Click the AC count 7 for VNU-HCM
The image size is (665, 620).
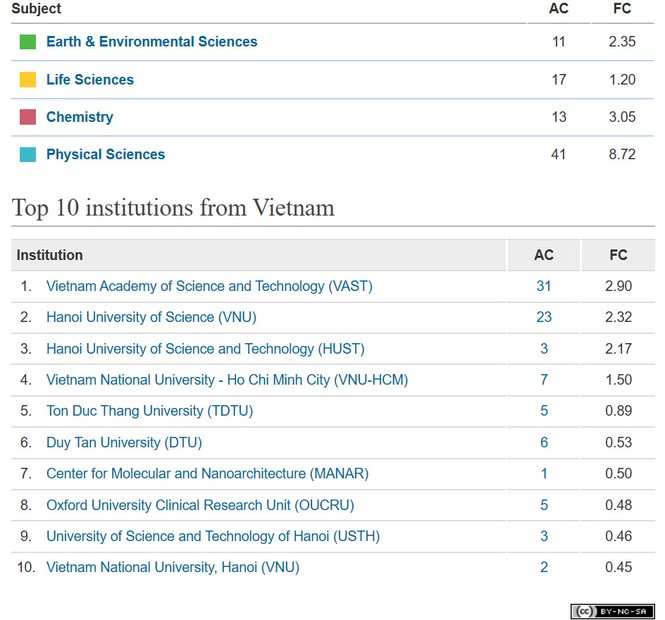click(544, 380)
